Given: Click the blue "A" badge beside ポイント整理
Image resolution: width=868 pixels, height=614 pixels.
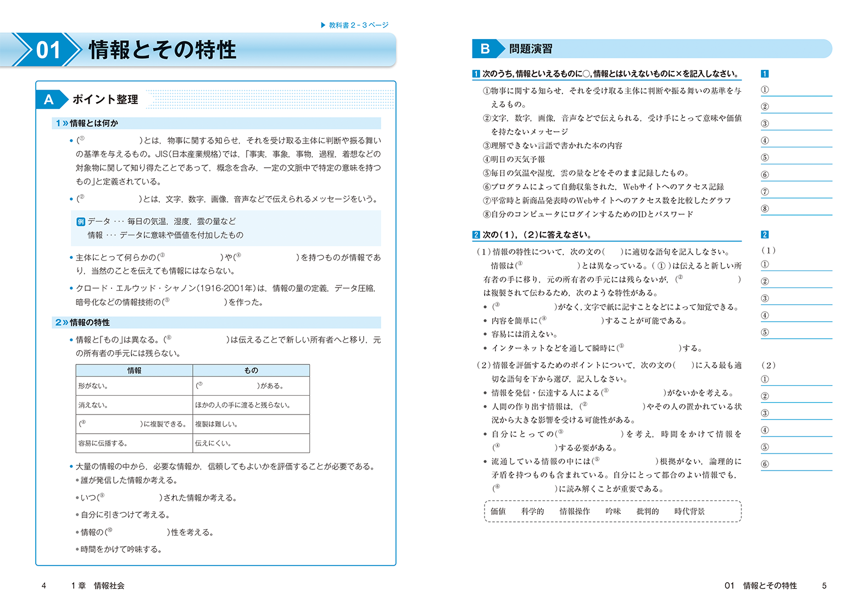Looking at the screenshot, I should click(x=49, y=99).
